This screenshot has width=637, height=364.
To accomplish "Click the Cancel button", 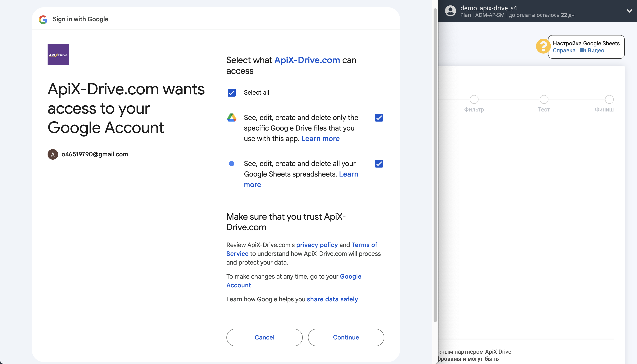I will click(x=264, y=337).
